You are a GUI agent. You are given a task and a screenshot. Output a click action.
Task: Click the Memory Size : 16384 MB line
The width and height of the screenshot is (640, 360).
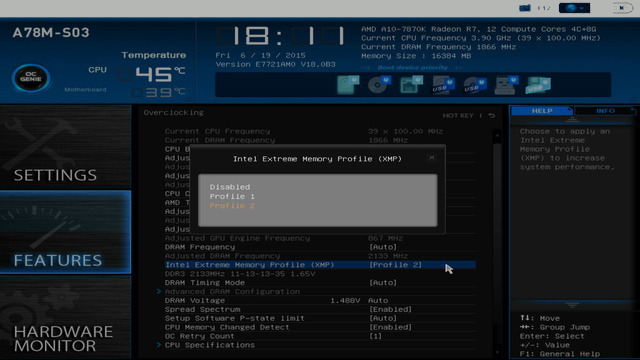coord(416,56)
